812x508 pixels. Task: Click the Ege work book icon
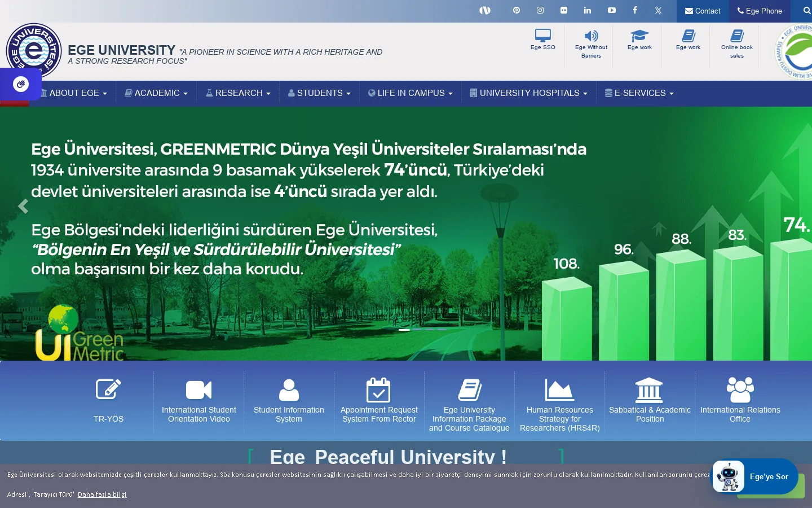(688, 36)
